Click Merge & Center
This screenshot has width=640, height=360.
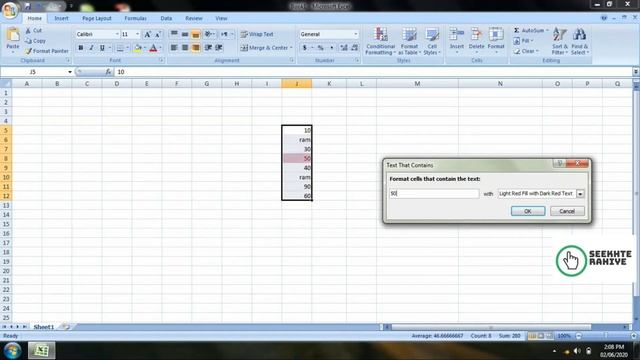pos(264,48)
